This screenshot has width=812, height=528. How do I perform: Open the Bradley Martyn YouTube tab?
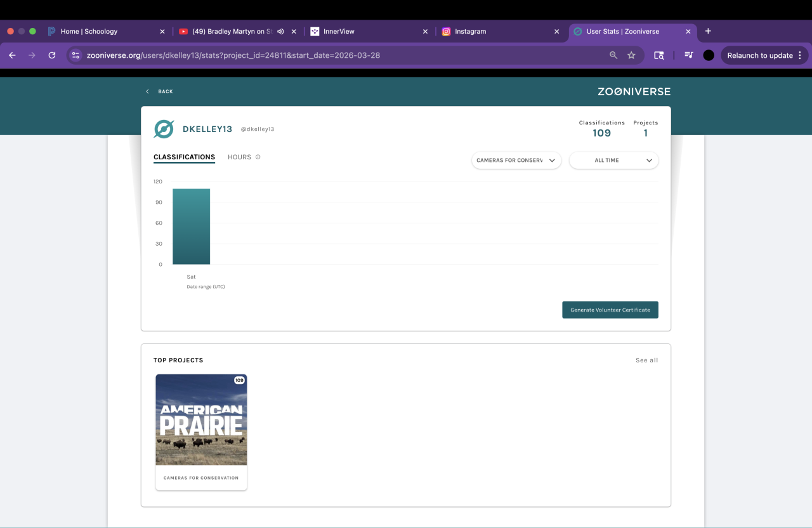click(x=232, y=31)
